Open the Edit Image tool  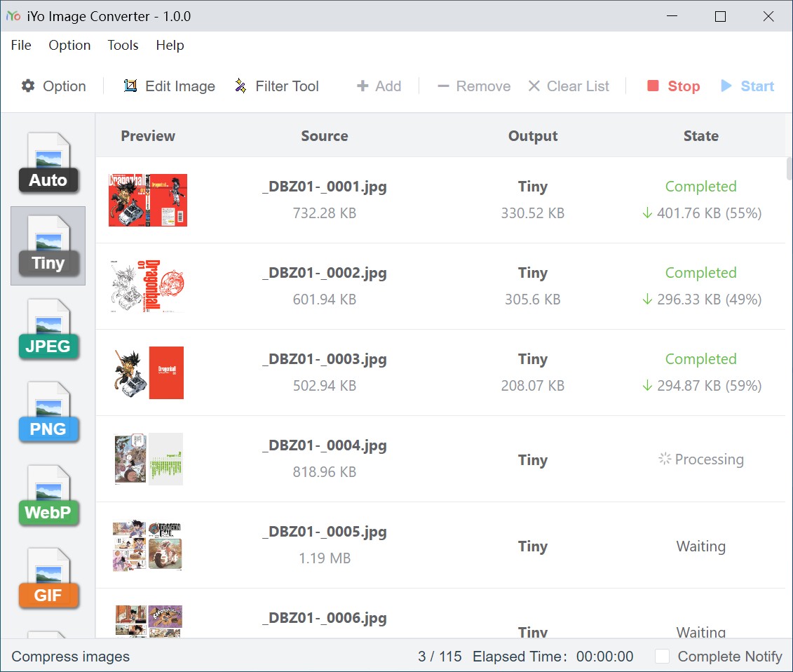click(168, 86)
